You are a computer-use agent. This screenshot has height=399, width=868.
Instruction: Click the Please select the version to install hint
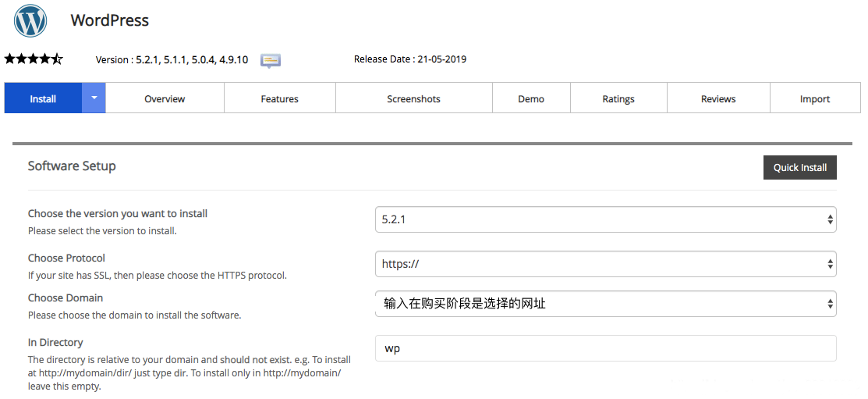102,230
